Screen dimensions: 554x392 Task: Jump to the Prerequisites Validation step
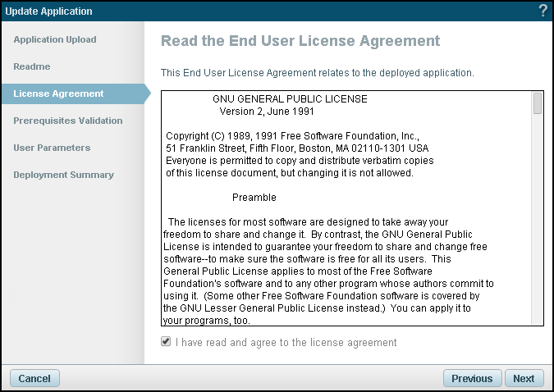[68, 121]
